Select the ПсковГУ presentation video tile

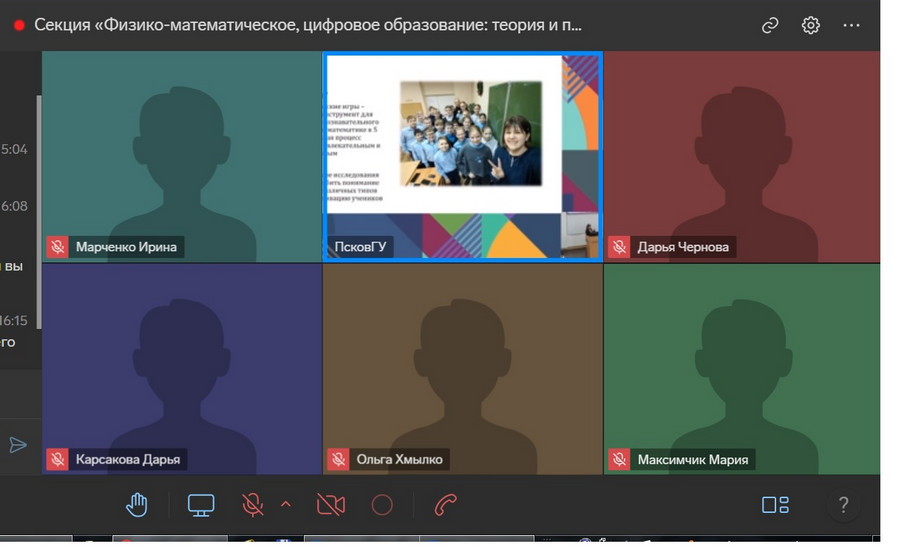pos(462,155)
